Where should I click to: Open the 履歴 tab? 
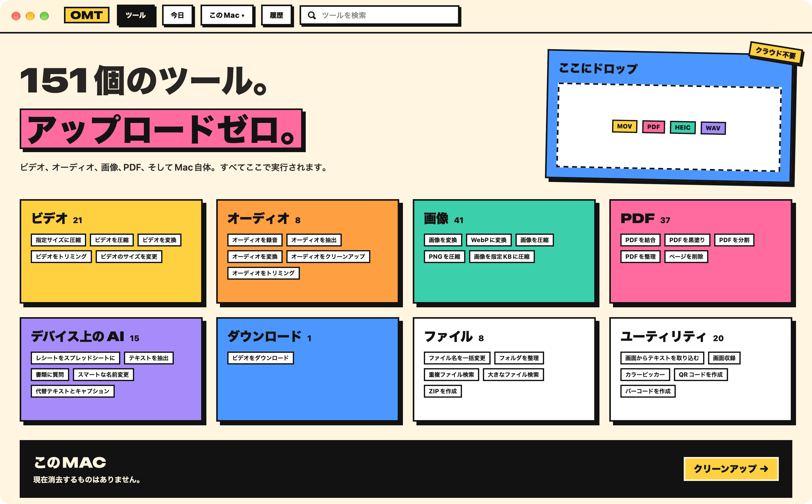coord(276,15)
